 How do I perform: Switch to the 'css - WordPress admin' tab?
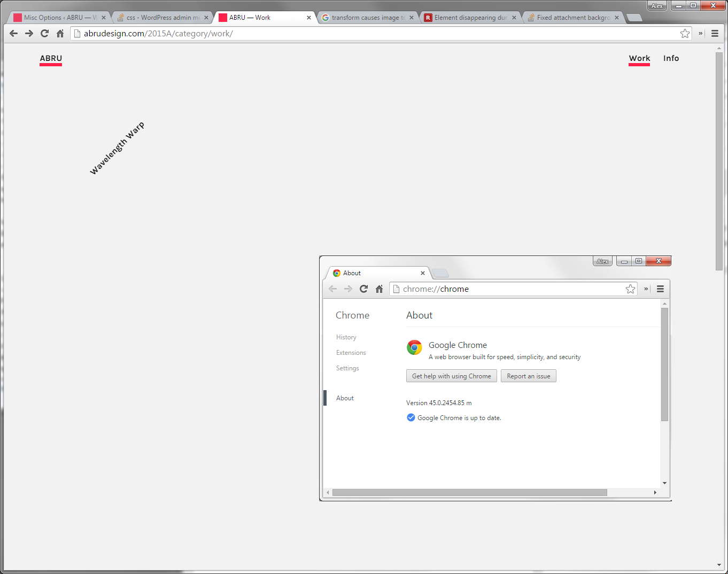click(x=160, y=17)
